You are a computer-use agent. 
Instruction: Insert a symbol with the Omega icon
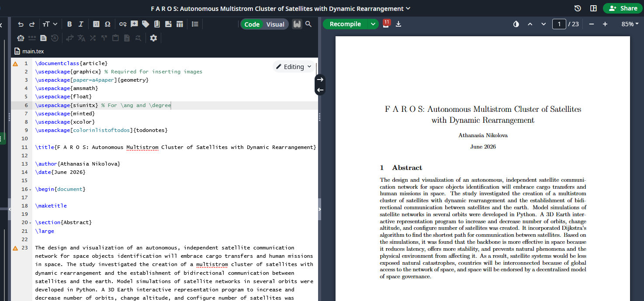(x=107, y=24)
